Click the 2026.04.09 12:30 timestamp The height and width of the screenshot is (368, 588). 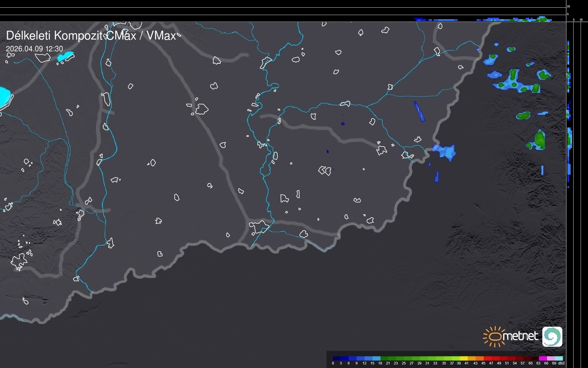34,49
